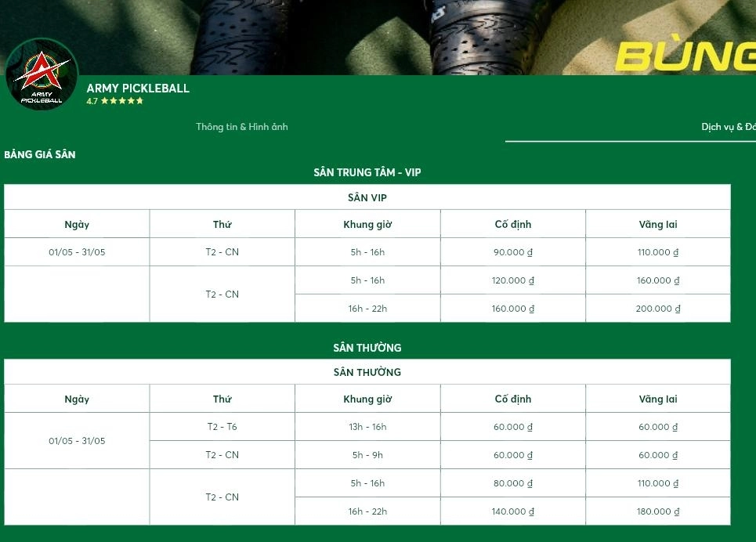The image size is (756, 542).
Task: Select the 5h - 9h time slot
Action: coord(367,455)
